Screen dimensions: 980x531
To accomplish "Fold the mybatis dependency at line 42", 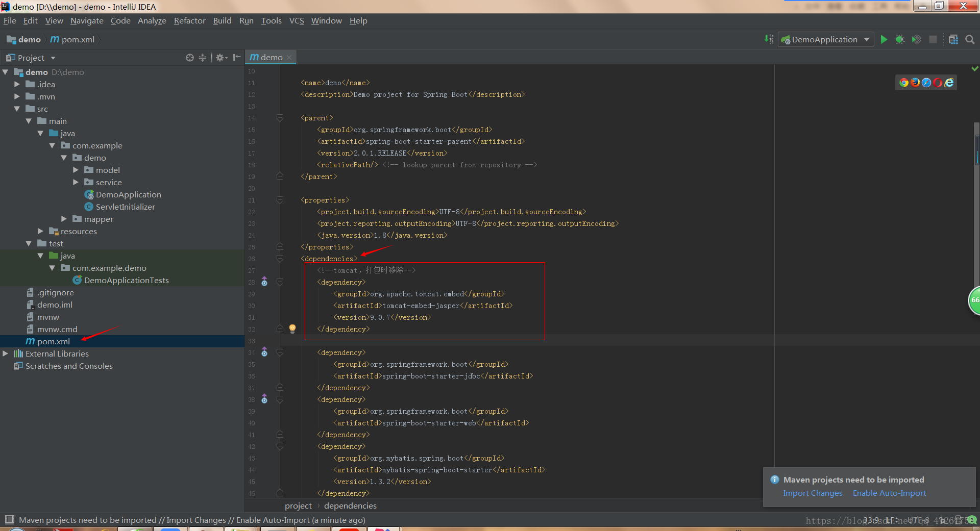I will 280,446.
